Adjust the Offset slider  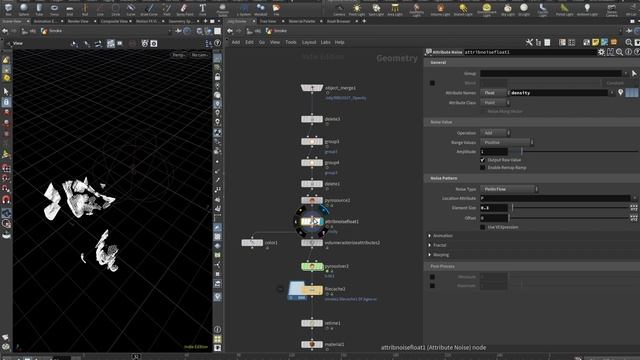(x=570, y=218)
